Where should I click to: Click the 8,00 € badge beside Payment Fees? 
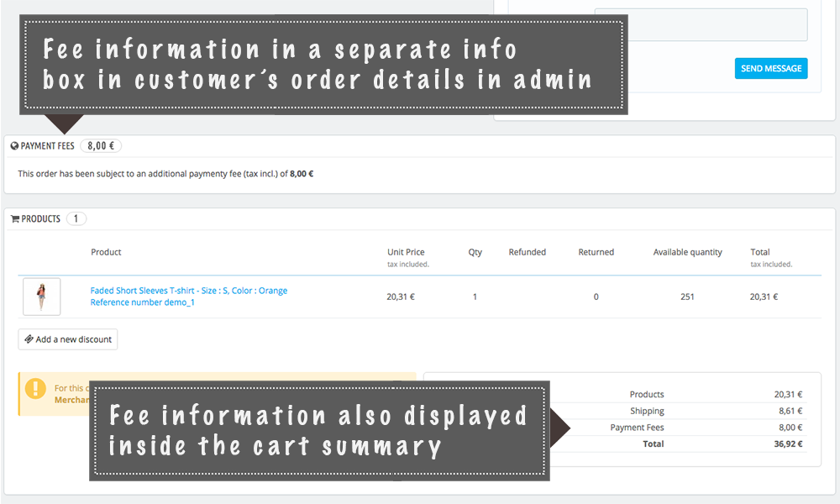tap(100, 145)
